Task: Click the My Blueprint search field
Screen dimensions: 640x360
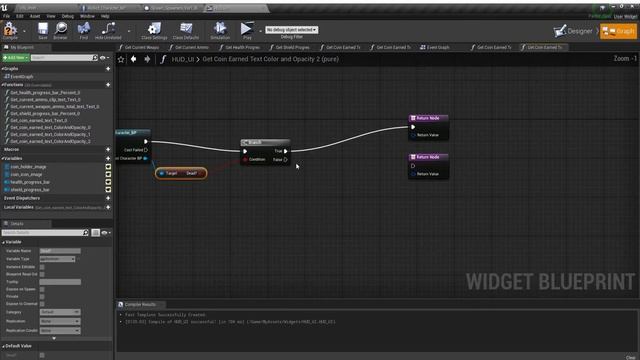Action: 64,58
